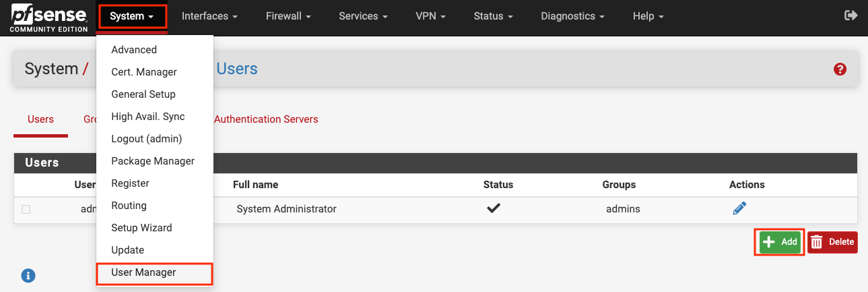Switch to the Authentication Servers tab
Screen dimensions: 868x292
pos(266,119)
